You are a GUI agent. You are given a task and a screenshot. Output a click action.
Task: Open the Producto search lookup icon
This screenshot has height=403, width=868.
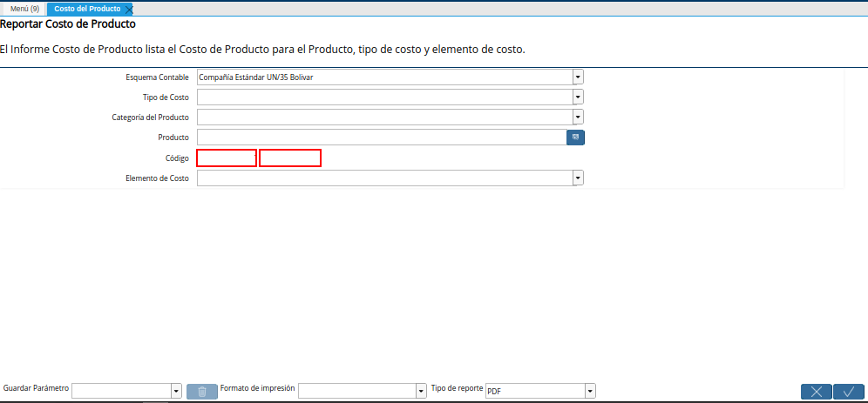tap(575, 138)
